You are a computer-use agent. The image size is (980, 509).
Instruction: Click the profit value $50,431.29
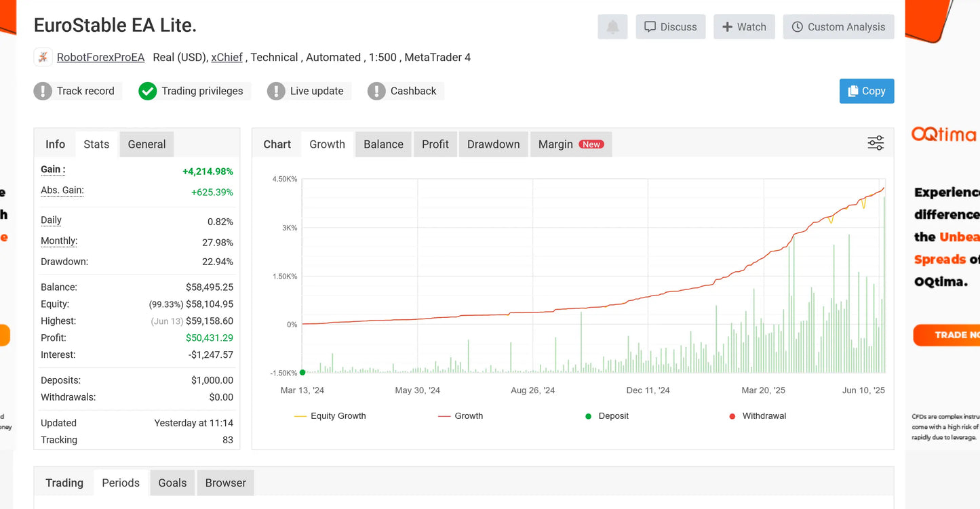tap(210, 338)
